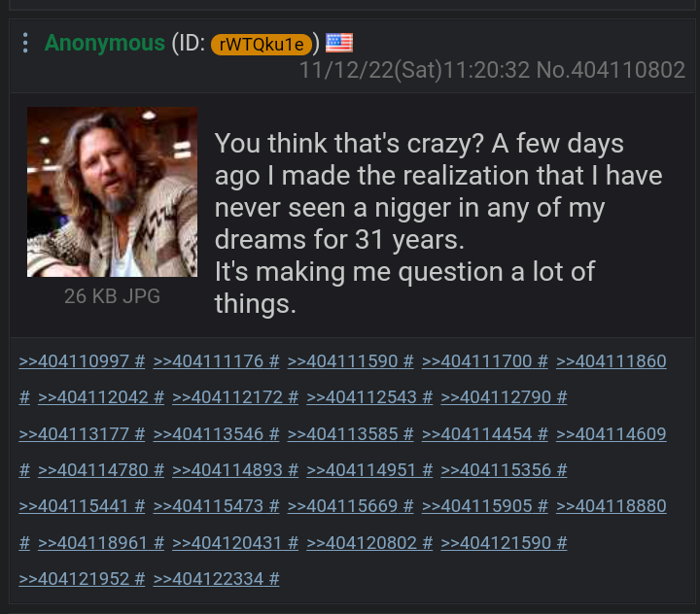
Task: Open reply link >>404120802
Action: [362, 543]
